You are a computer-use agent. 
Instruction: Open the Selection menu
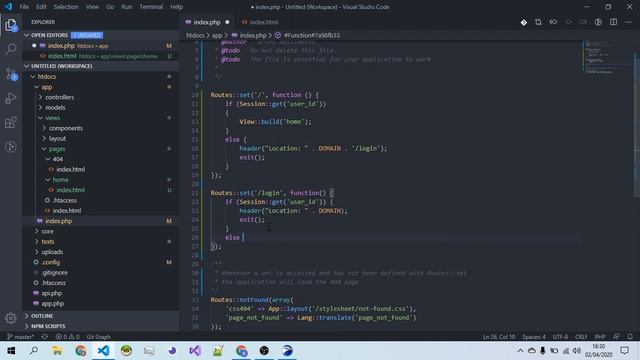66,7
